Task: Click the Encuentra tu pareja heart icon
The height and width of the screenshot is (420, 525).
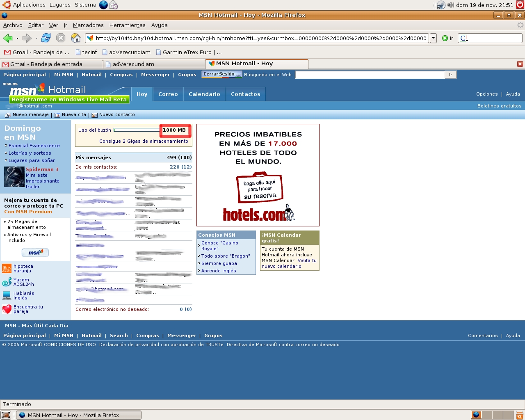Action: 7,309
